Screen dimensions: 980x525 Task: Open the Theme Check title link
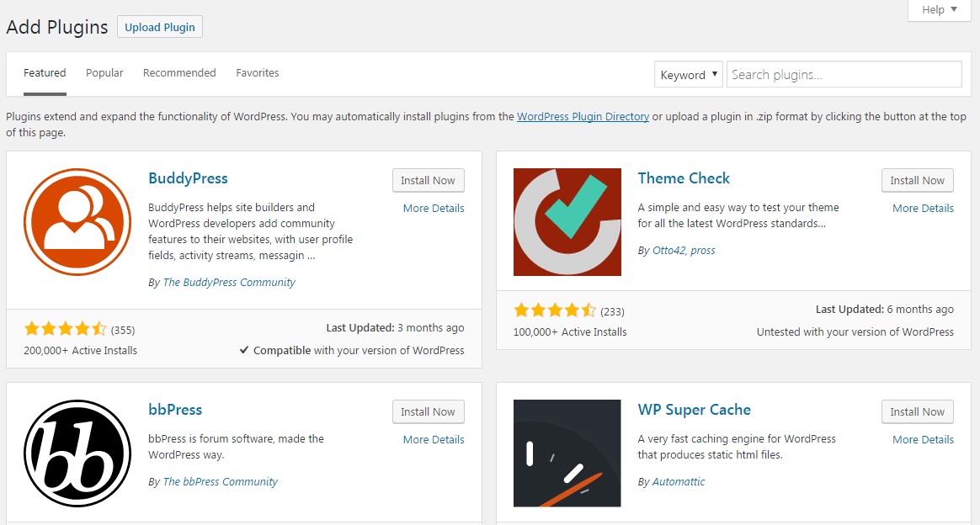pyautogui.click(x=684, y=178)
